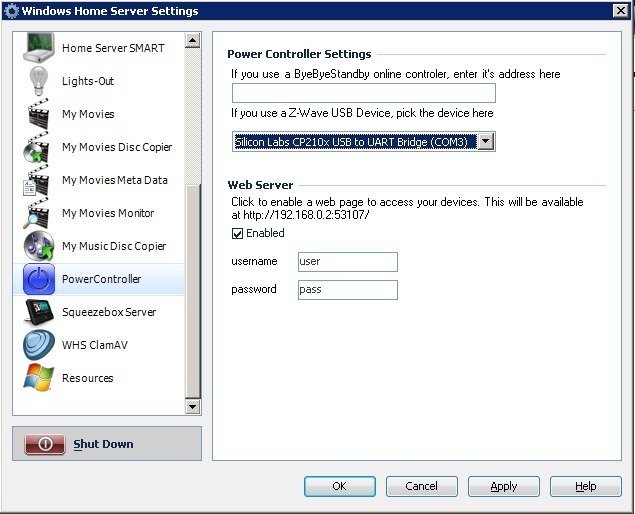Click the red Shut Down power icon
This screenshot has height=514, width=635.
pos(45,444)
